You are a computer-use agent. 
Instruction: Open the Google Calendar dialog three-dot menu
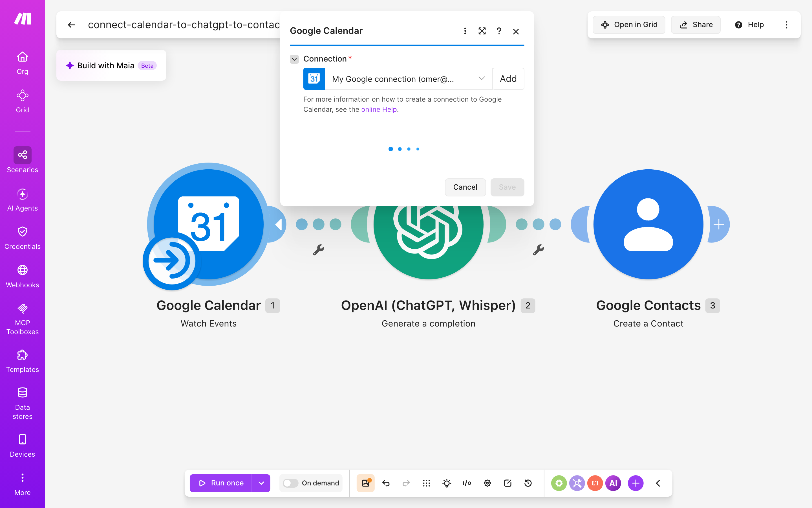coord(465,31)
